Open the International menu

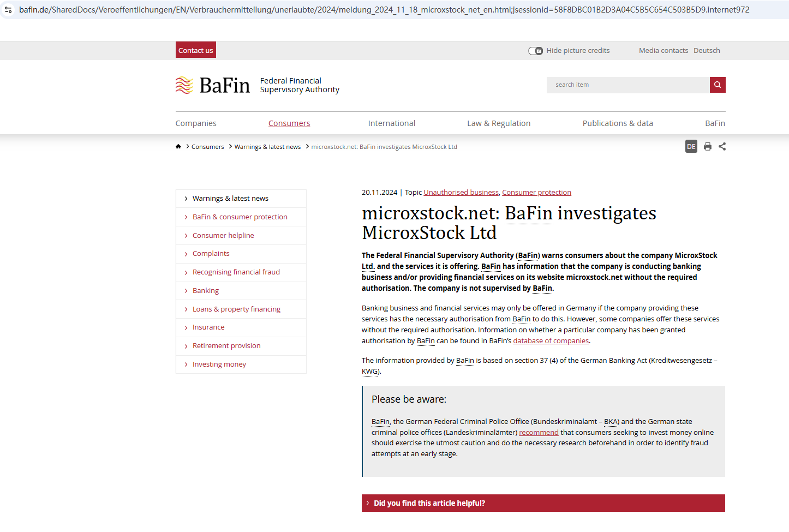392,123
